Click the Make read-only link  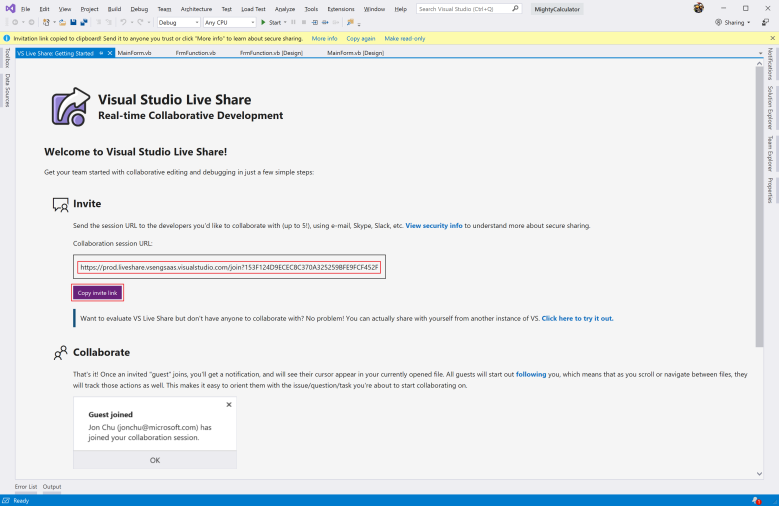pyautogui.click(x=405, y=38)
